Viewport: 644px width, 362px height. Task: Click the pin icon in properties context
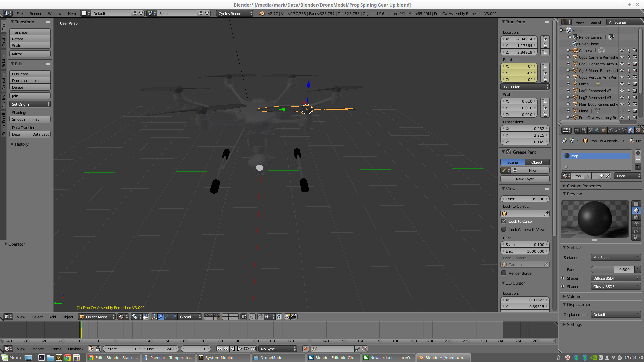pos(565,141)
